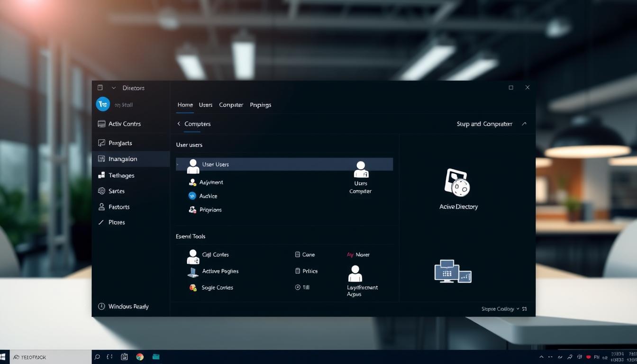Click the Prlics document icon
637x364 pixels.
click(x=299, y=271)
